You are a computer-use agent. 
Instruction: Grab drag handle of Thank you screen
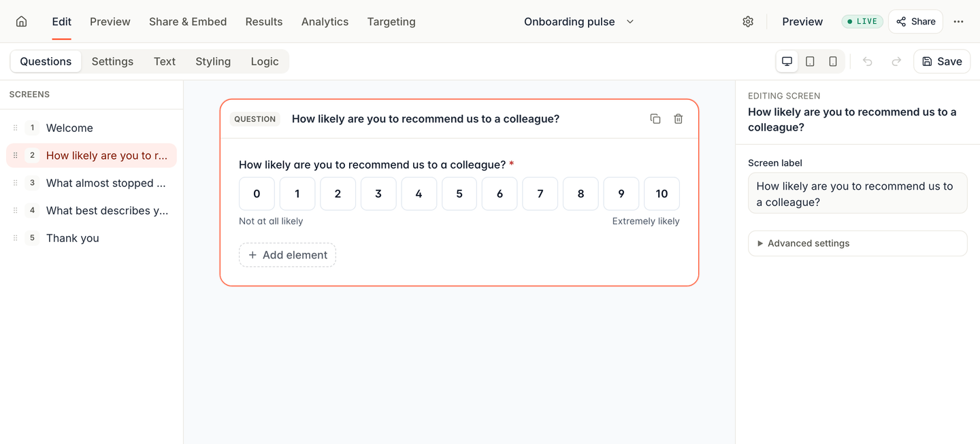(x=16, y=238)
